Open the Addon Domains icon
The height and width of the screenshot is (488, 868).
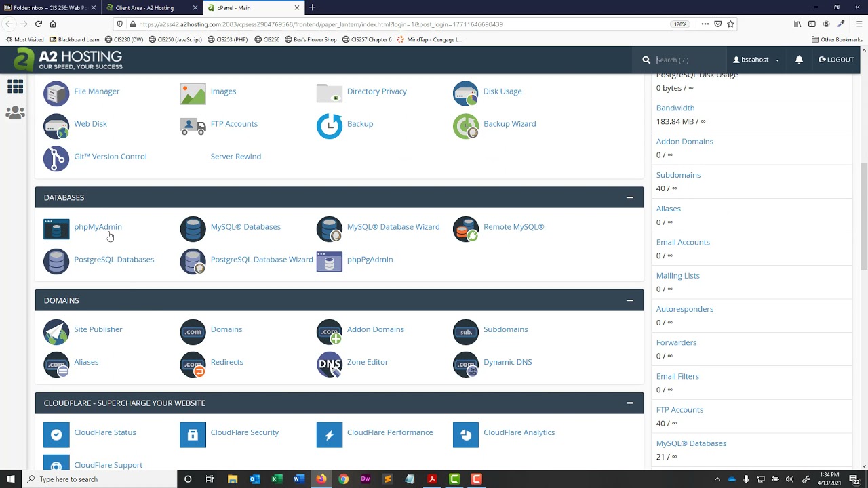[x=330, y=331]
